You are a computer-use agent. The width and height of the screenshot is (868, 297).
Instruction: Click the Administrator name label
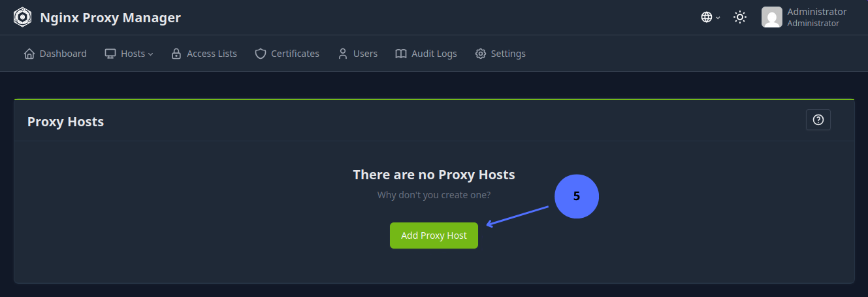(x=816, y=12)
